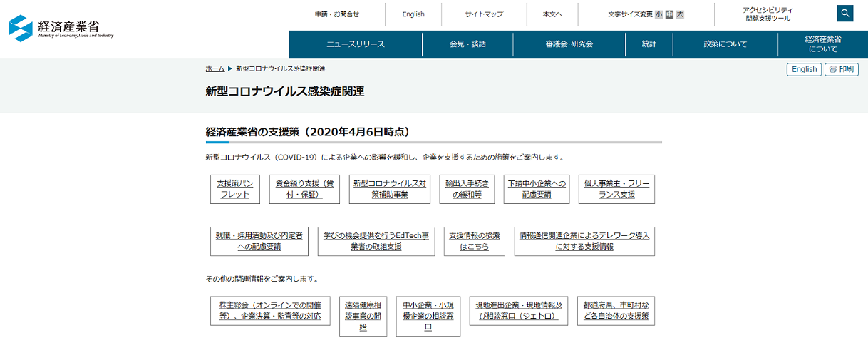This screenshot has width=868, height=353.
Task: Open the 審議会・研究会 menu
Action: point(569,44)
